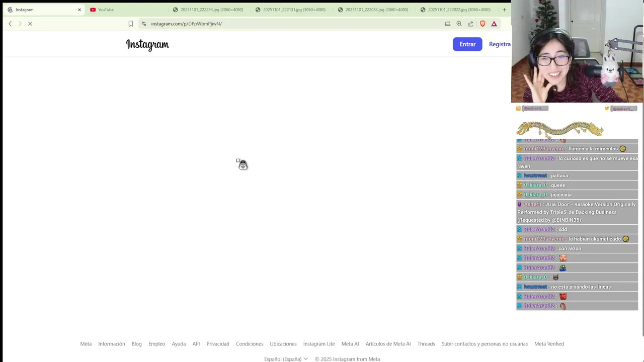Open the Condiciones footer link
The height and width of the screenshot is (362, 644).
[250, 344]
